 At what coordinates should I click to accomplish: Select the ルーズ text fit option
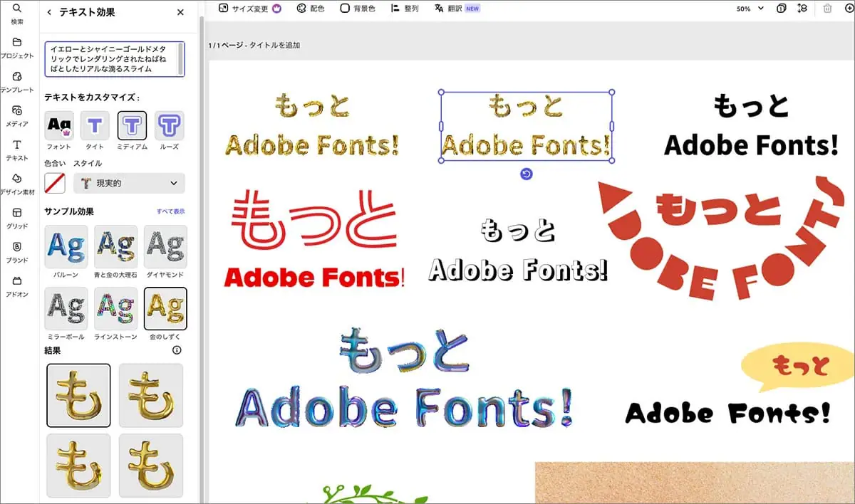pyautogui.click(x=169, y=126)
